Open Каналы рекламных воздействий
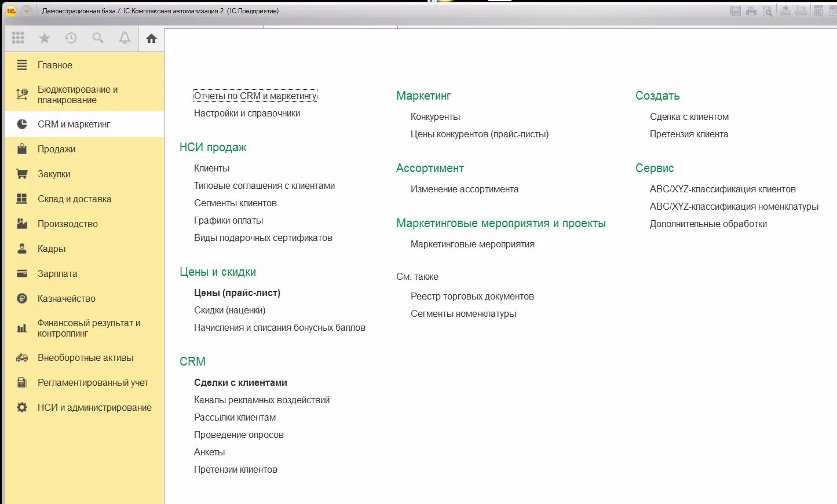The height and width of the screenshot is (504, 837). point(262,400)
